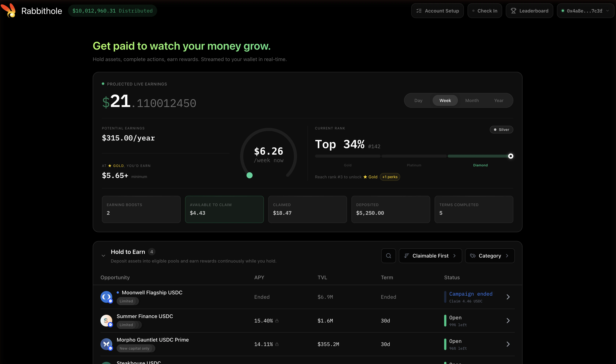The width and height of the screenshot is (616, 364).
Task: Click the tag icon on Category button
Action: coord(473,256)
